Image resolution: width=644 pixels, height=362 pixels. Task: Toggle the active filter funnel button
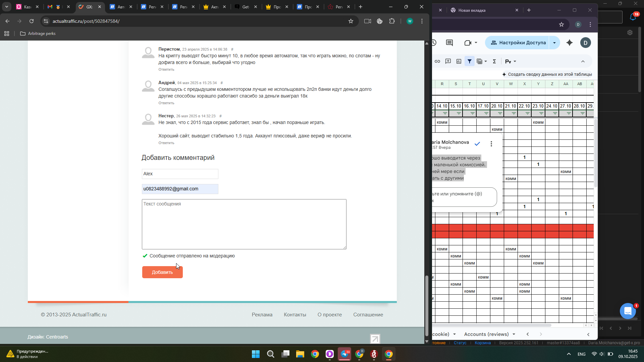470,61
